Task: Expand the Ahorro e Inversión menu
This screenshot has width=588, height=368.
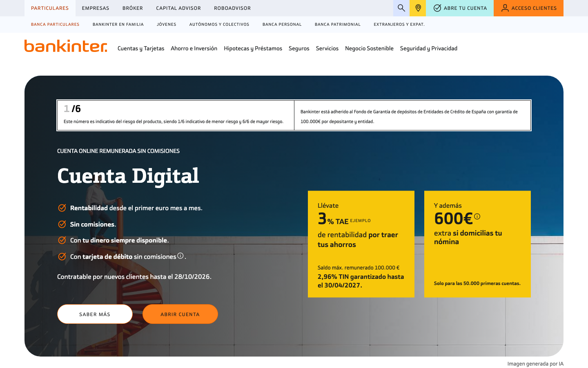Action: pyautogui.click(x=194, y=48)
